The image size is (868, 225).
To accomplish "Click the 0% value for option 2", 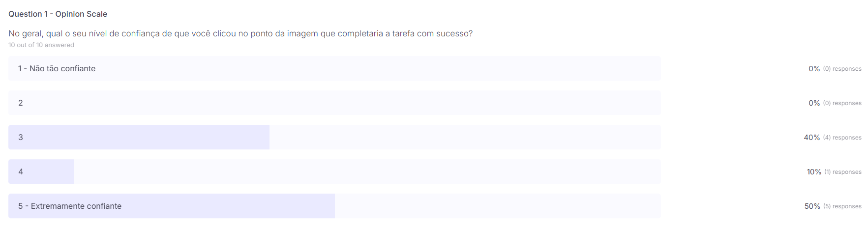I will click(814, 103).
